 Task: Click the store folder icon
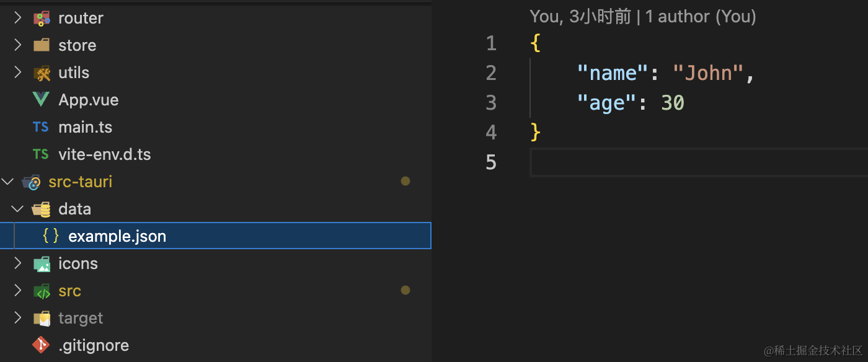42,45
